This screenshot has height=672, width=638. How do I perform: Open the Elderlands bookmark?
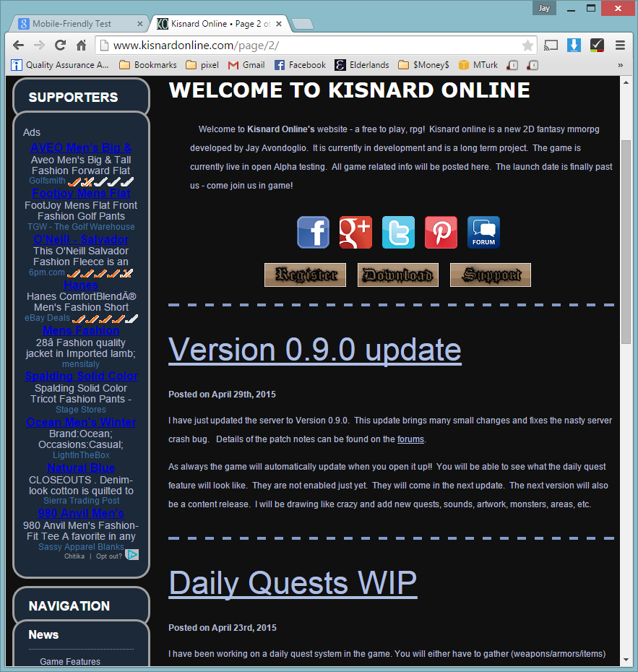tap(362, 65)
